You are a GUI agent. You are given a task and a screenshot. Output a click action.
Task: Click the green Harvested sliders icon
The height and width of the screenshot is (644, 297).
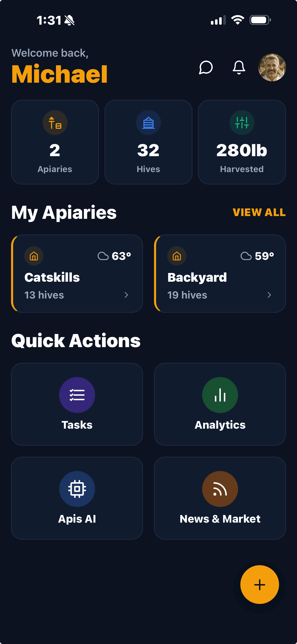tap(242, 122)
